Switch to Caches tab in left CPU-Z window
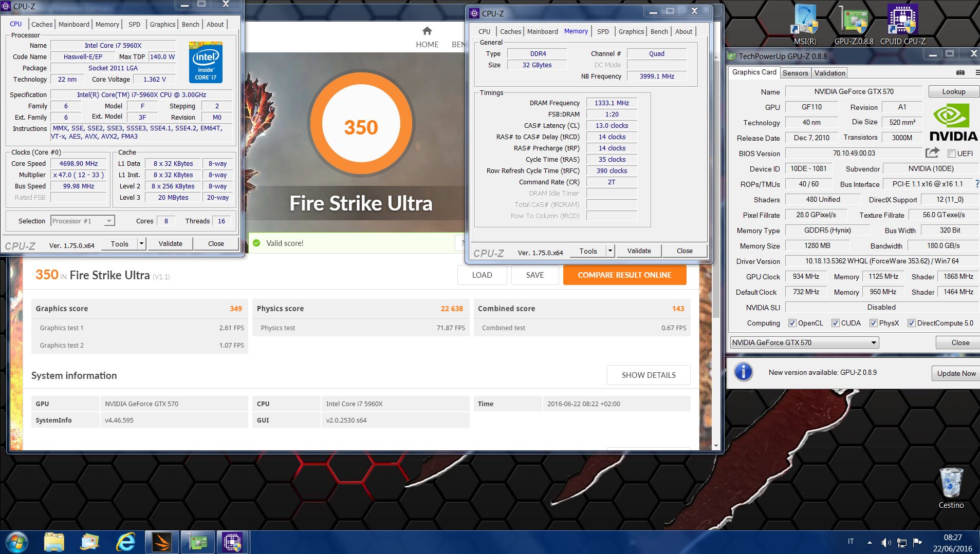This screenshot has height=554, width=980. pos(42,24)
